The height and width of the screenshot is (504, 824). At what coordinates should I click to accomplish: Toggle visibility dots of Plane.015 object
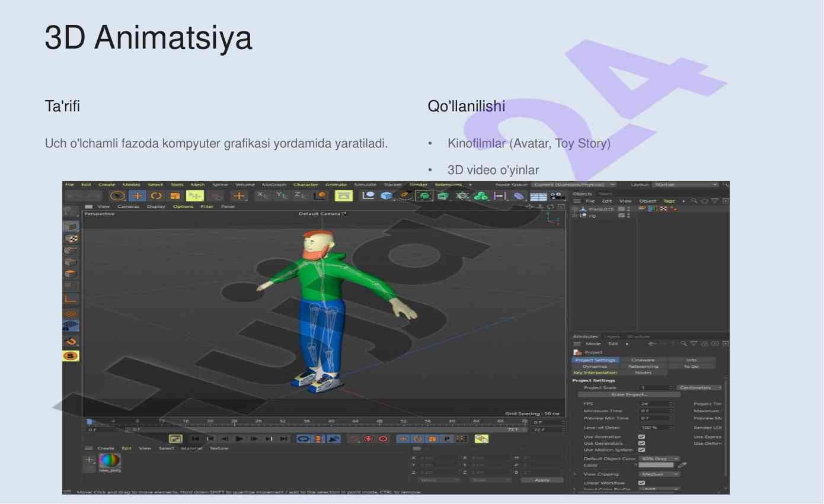point(628,209)
